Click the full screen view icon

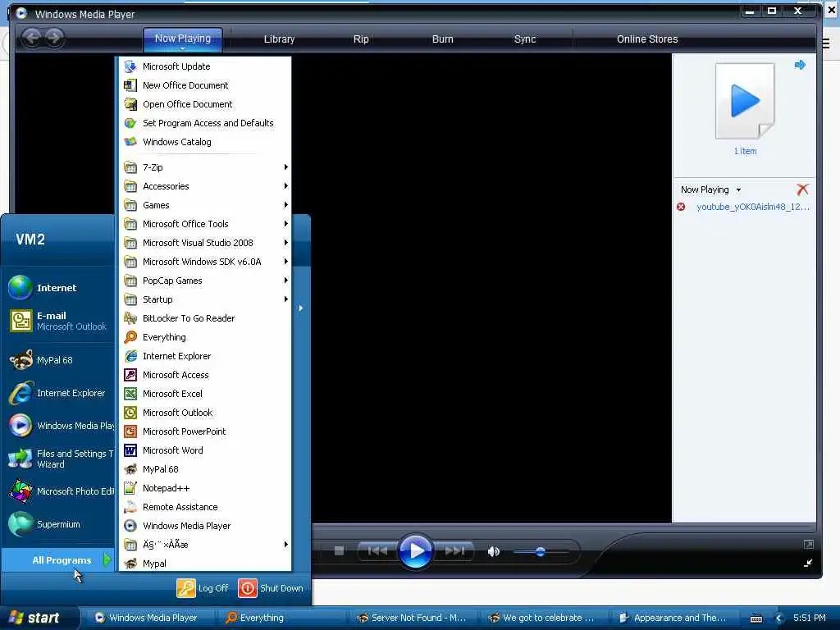point(808,545)
